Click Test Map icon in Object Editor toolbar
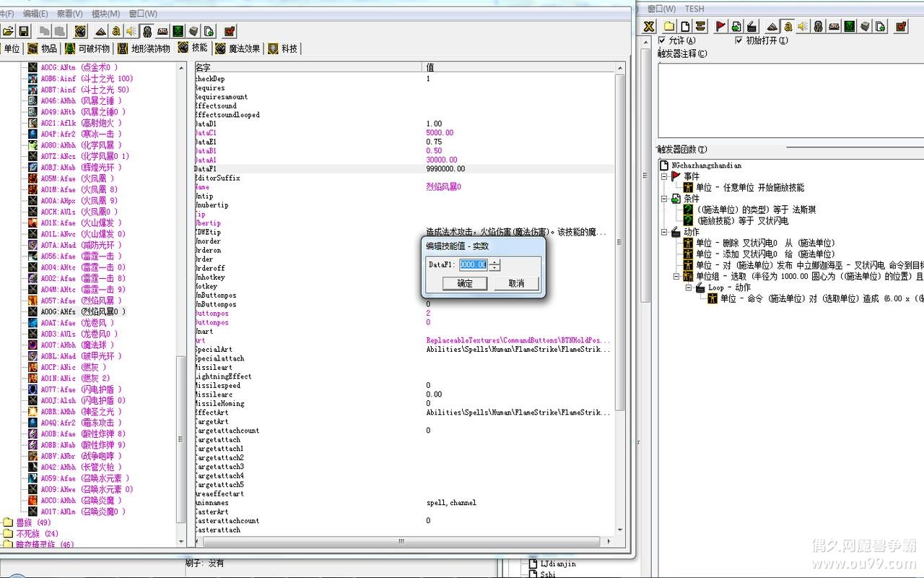Screen dimensions: 924x578 click(230, 31)
